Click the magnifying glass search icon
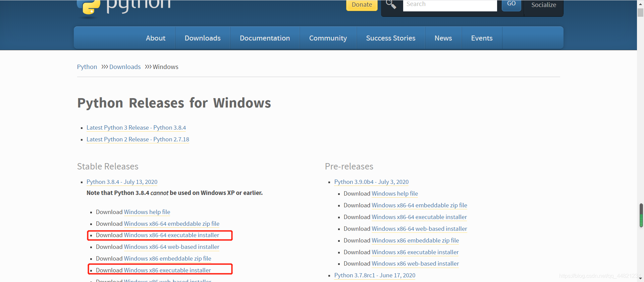644x282 pixels. pos(391,5)
